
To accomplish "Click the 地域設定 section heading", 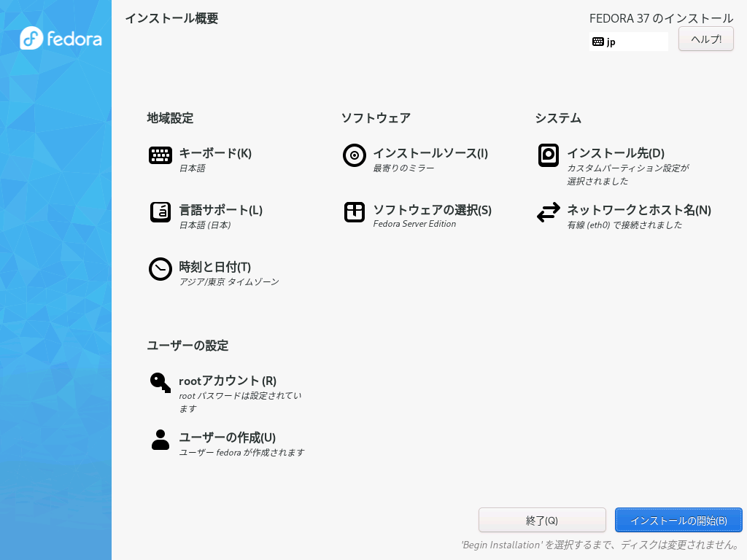I will (170, 117).
